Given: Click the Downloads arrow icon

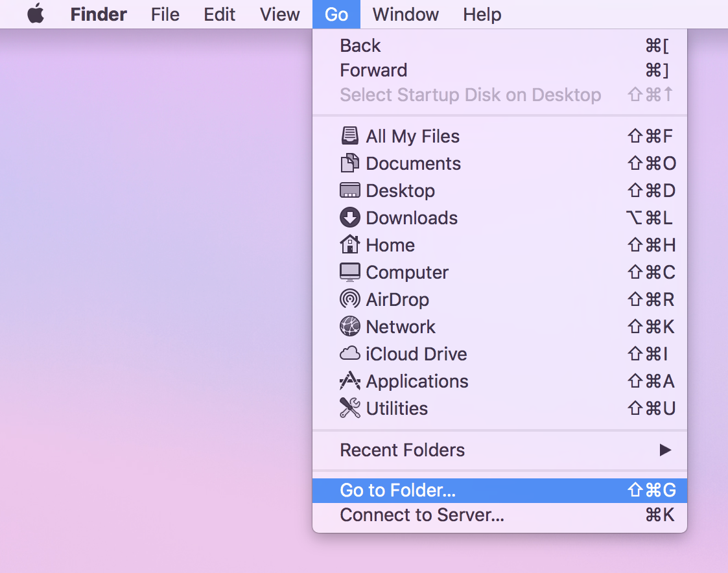Looking at the screenshot, I should pyautogui.click(x=349, y=217).
